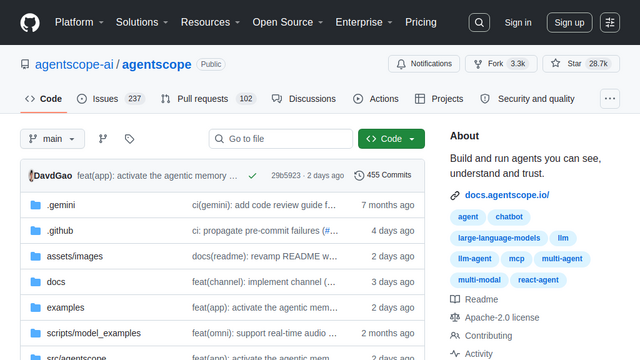Expand the Platform menu
Screen dimensions: 640x360
79,22
